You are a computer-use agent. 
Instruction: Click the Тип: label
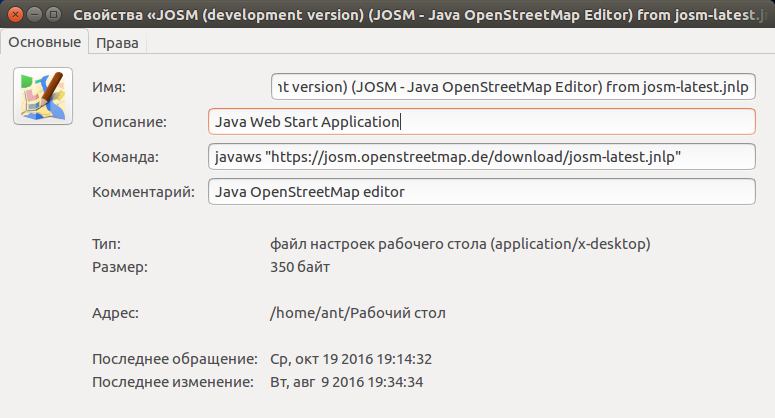106,244
